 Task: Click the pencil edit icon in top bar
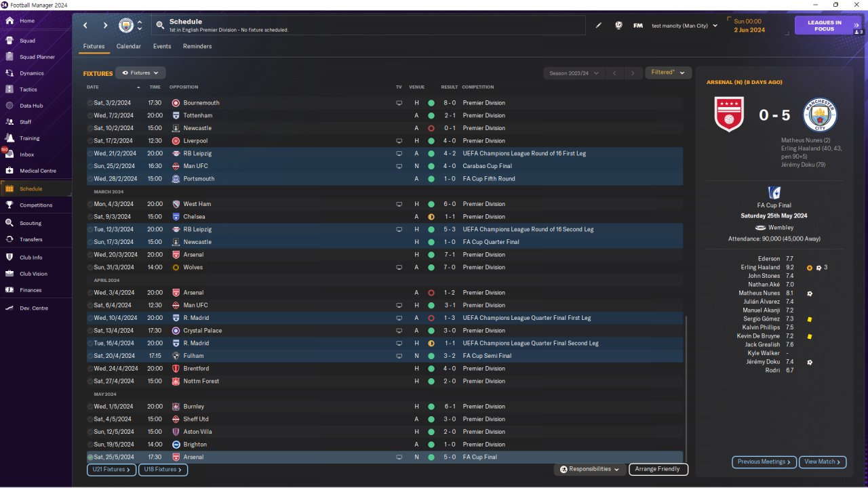tap(599, 26)
